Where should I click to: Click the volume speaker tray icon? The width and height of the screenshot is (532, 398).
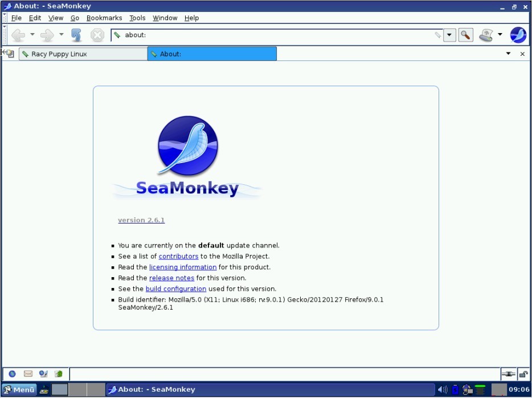[x=443, y=389]
